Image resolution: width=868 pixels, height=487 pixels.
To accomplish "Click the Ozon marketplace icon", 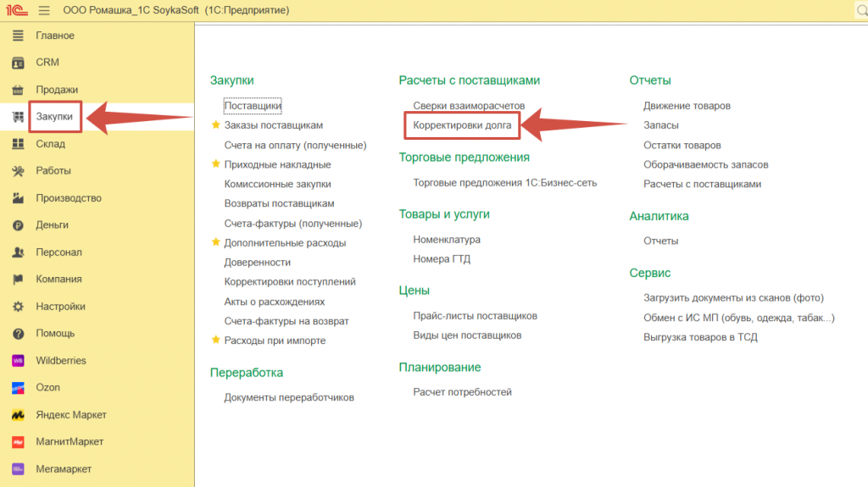I will tap(18, 388).
